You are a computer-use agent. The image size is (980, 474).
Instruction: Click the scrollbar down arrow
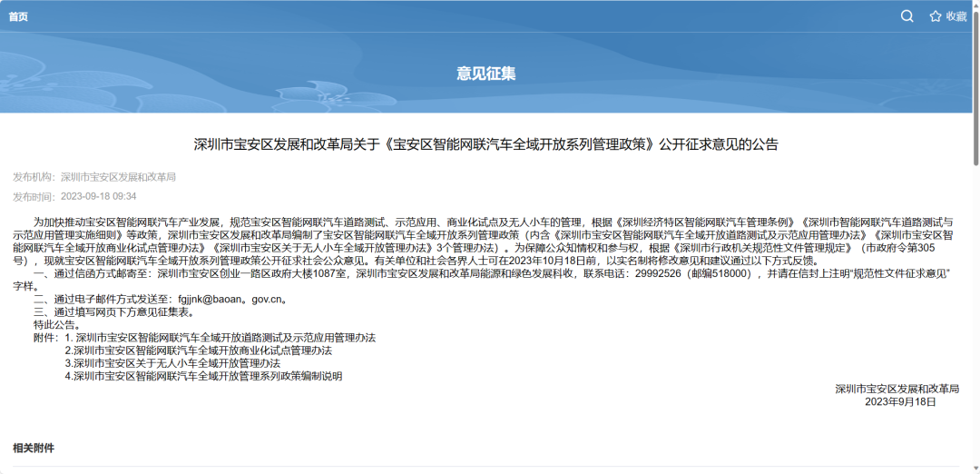click(x=975, y=469)
